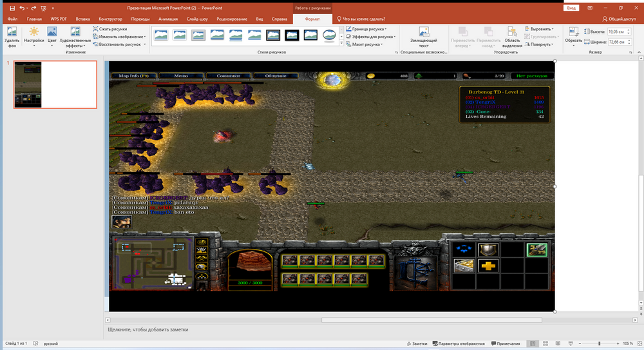Click the Обрезать crop tool
This screenshot has height=350, width=644.
[x=573, y=36]
